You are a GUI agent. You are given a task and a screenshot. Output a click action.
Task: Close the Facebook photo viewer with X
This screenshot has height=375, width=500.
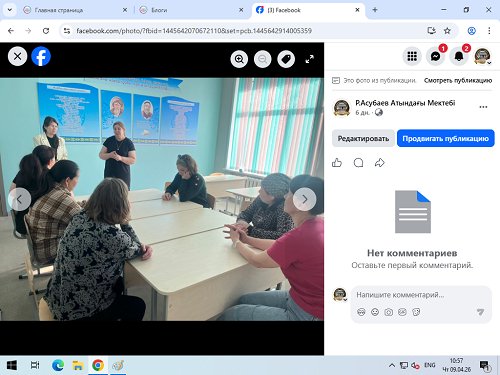click(17, 56)
